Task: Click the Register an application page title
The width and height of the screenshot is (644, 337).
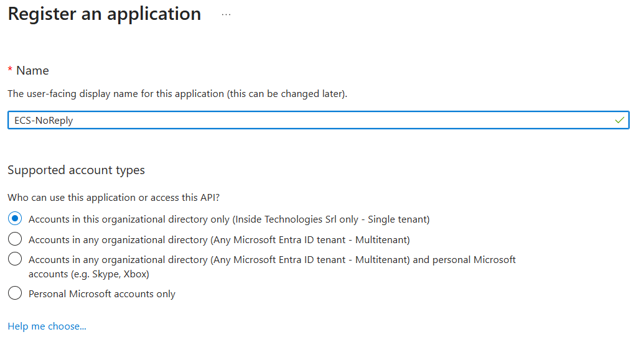Action: click(x=105, y=14)
